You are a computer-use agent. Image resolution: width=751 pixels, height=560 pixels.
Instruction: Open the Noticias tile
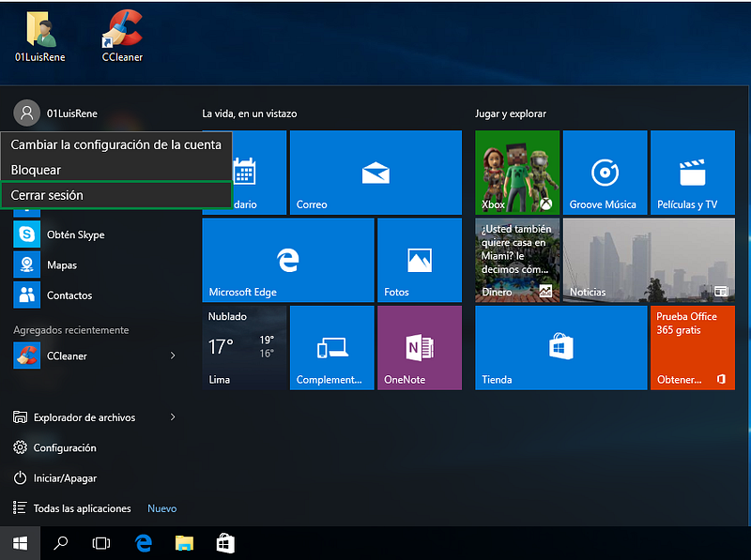[649, 260]
